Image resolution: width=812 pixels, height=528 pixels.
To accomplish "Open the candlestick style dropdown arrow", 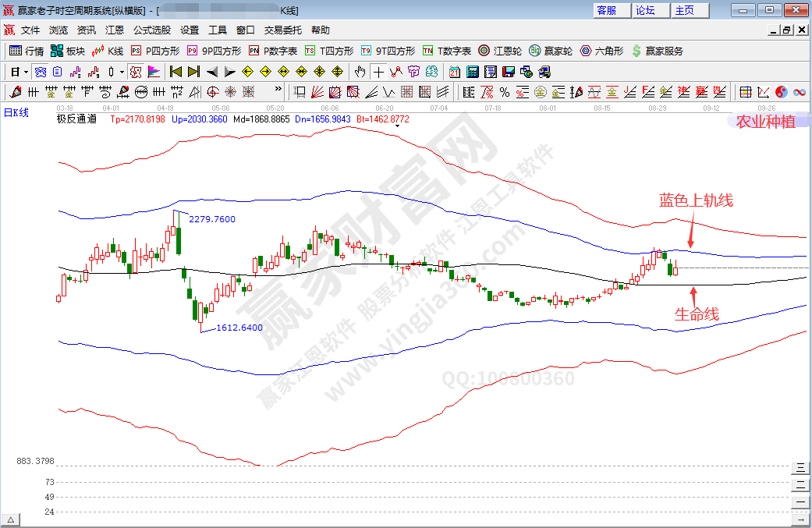I will 121,72.
